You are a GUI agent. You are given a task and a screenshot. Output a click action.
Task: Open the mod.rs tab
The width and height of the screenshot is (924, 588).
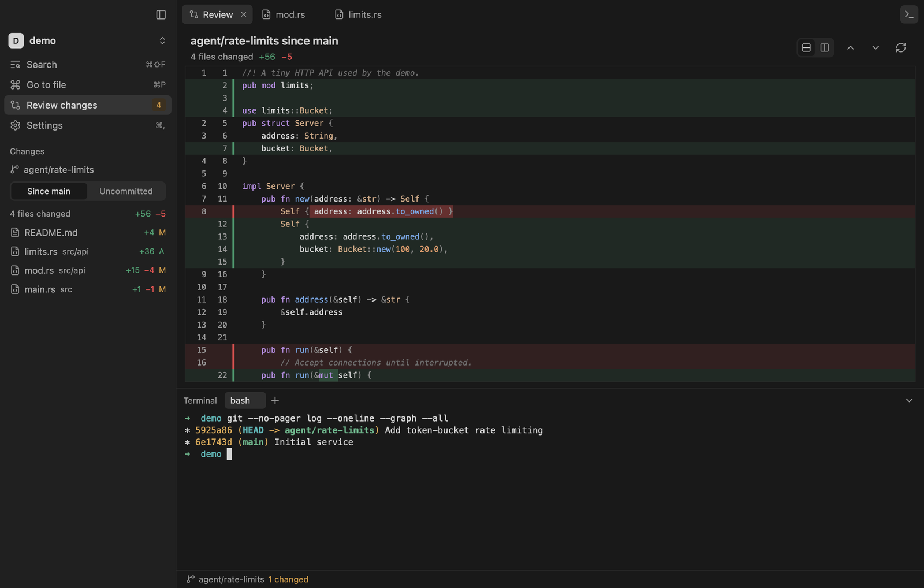click(284, 14)
